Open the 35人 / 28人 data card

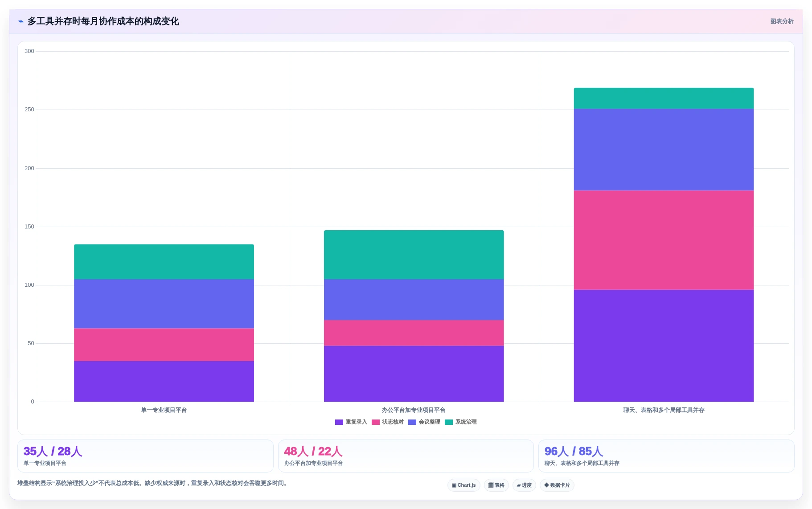(145, 456)
